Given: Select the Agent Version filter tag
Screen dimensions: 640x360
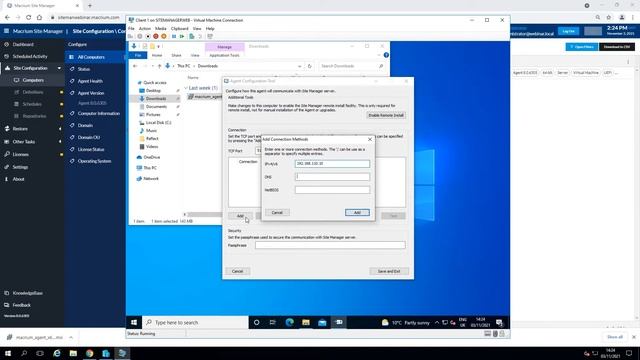Looking at the screenshot, I should tap(91, 93).
